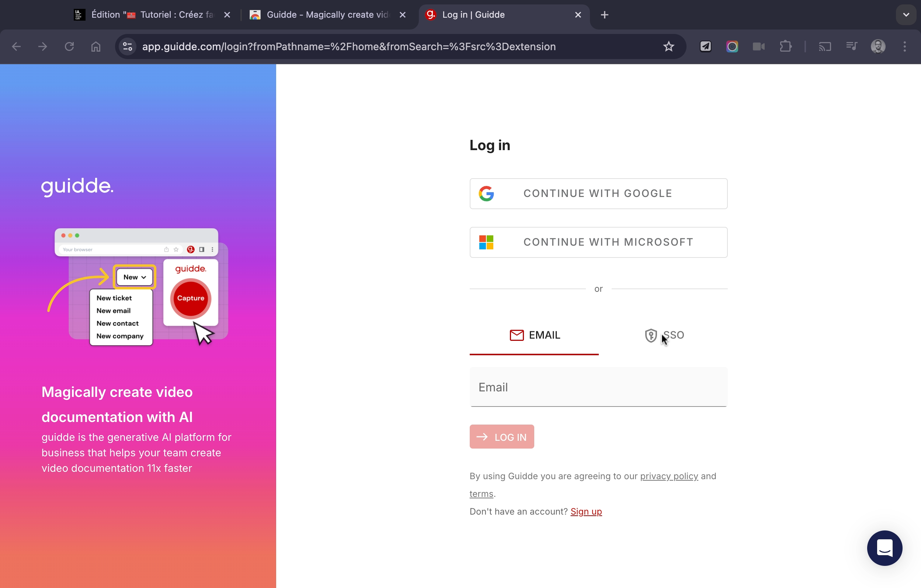921x588 pixels.
Task: Click the Continue with Google button
Action: click(598, 194)
